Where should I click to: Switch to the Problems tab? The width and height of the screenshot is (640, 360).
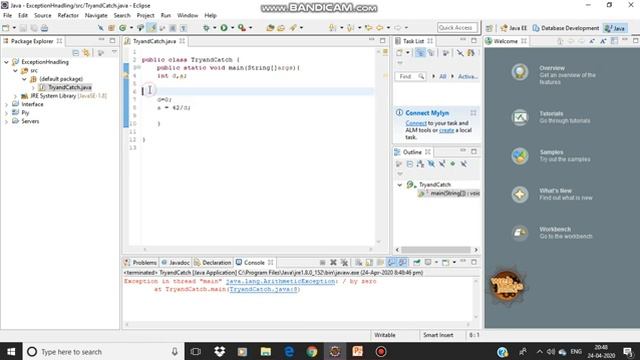click(x=140, y=262)
